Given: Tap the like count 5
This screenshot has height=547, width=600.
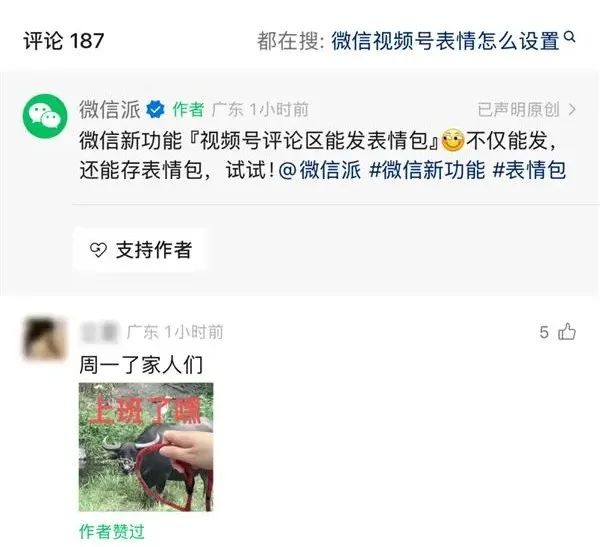Looking at the screenshot, I should pyautogui.click(x=544, y=332).
